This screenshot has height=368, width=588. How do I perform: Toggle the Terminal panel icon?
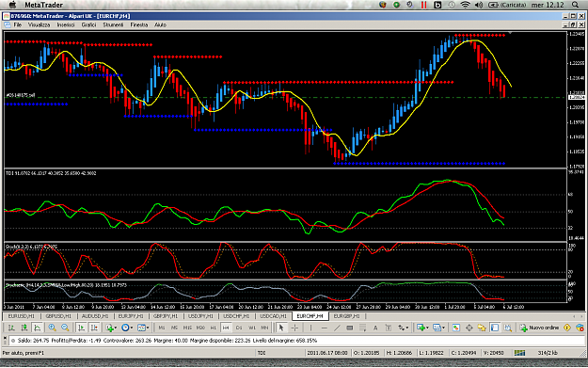(495, 328)
